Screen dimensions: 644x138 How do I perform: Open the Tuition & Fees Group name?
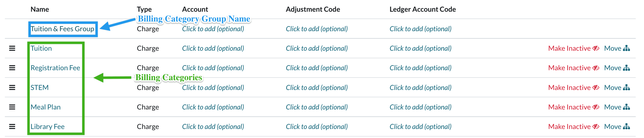(62, 29)
